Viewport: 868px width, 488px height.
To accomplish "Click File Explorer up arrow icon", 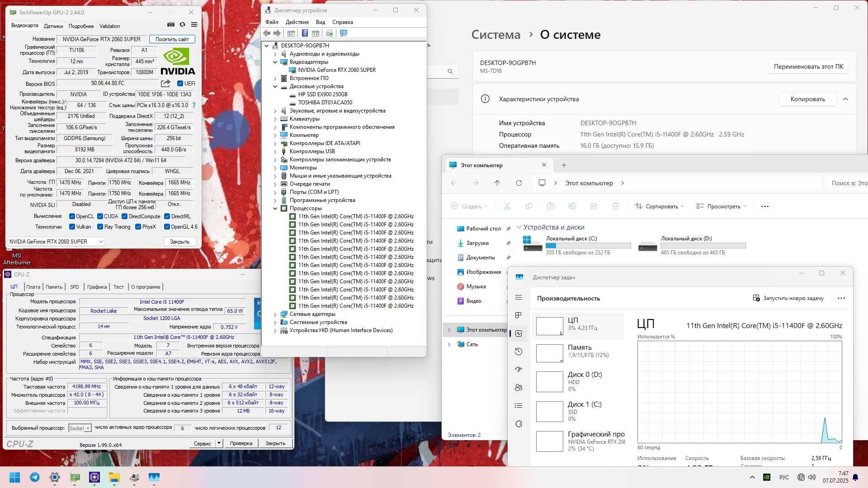I will 497,183.
